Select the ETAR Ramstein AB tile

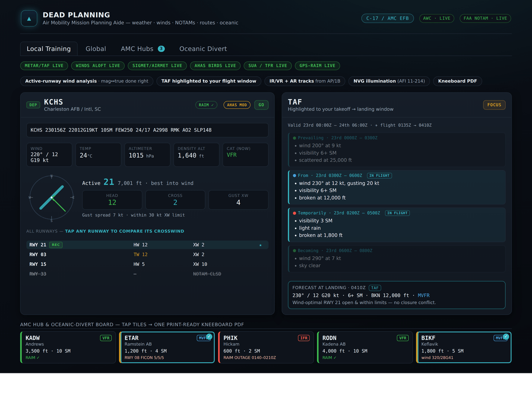[167, 348]
